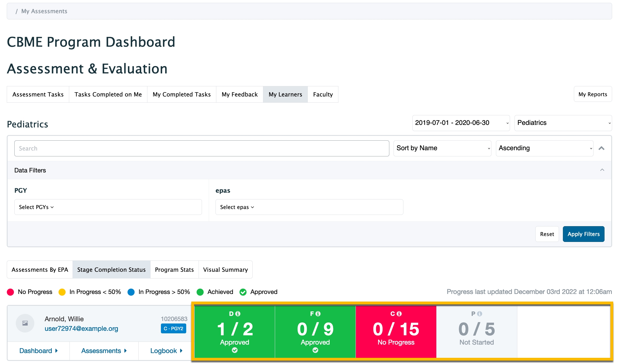Click the Approved checkmark under stage D
The width and height of the screenshot is (620, 364).
pyautogui.click(x=235, y=350)
